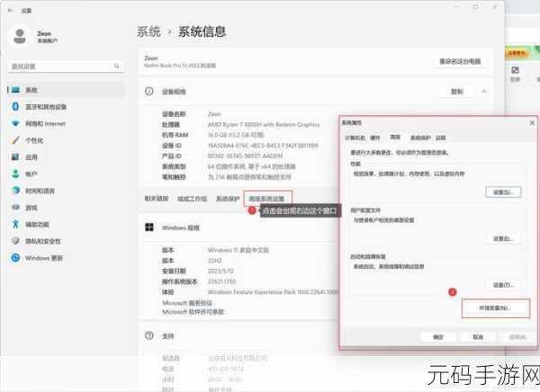The height and width of the screenshot is (392, 540).
Task: Open the 域或工作组 link
Action: point(193,199)
